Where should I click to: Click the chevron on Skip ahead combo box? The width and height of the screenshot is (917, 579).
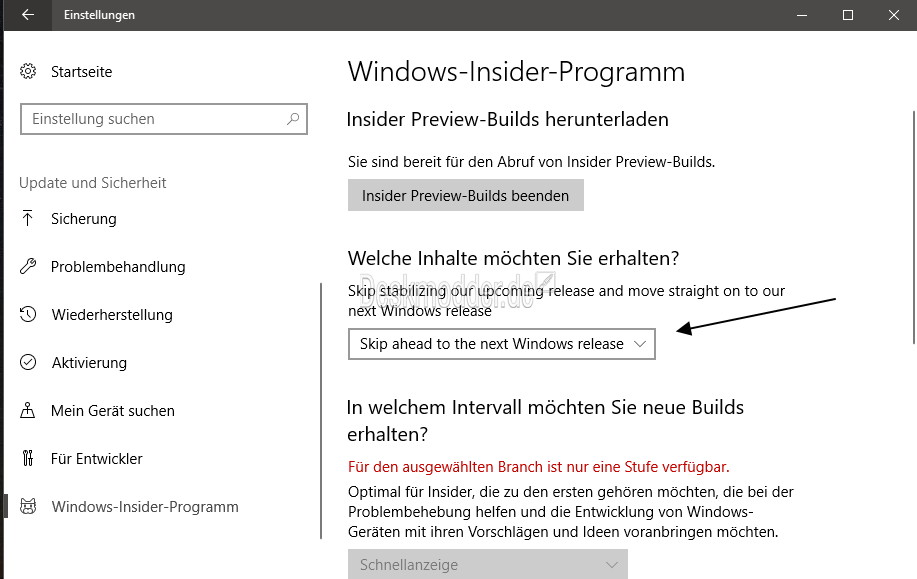click(x=640, y=344)
